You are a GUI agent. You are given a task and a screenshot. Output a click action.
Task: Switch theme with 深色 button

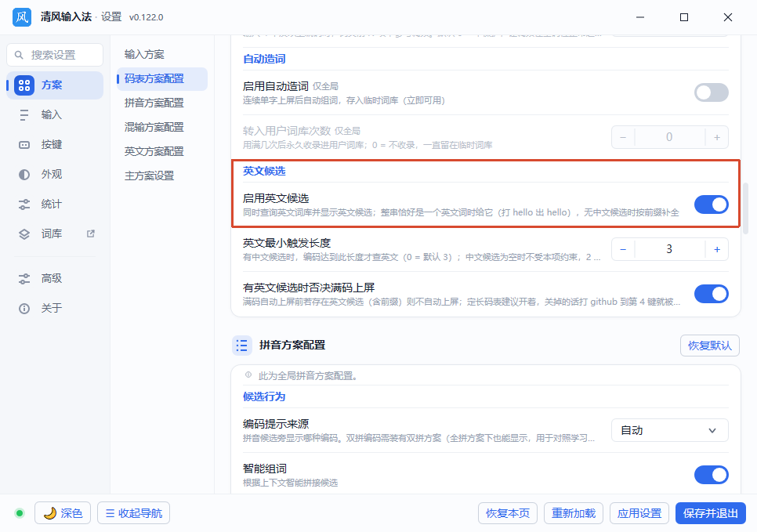[x=63, y=513]
